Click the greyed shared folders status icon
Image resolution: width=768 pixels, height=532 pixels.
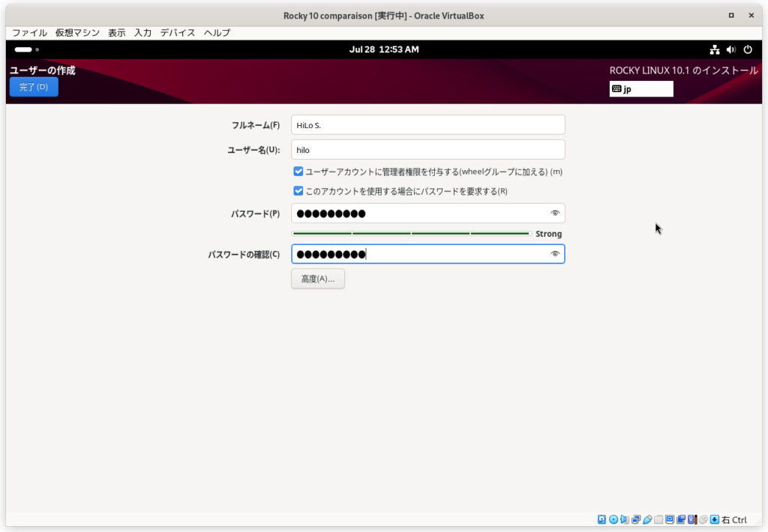pyautogui.click(x=658, y=519)
